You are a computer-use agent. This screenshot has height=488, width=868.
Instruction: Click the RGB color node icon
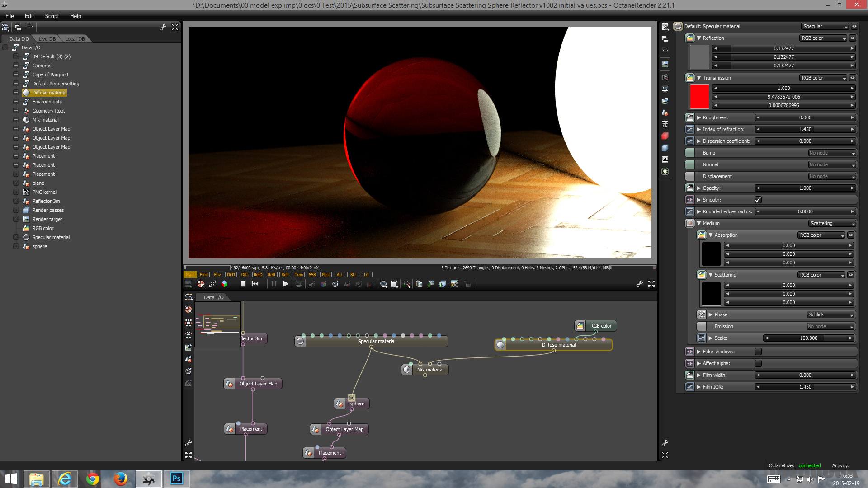(580, 326)
